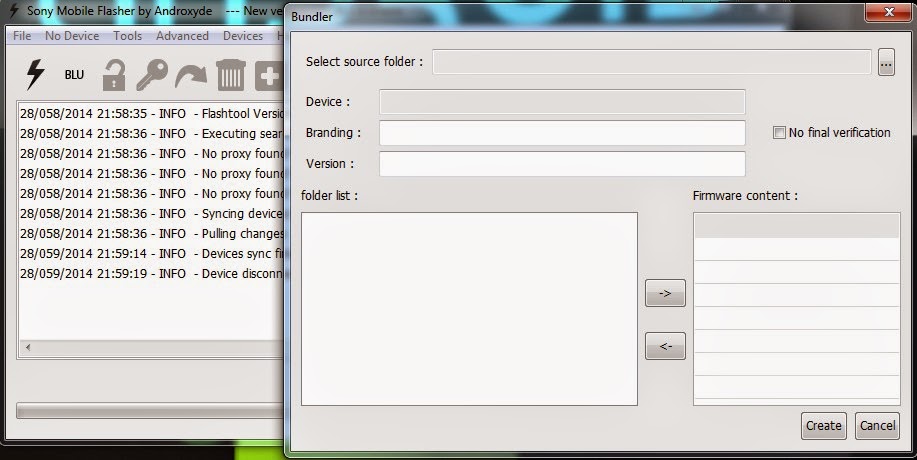Screen dimensions: 917x460
Task: Select the Executing search log line
Action: tap(151, 133)
